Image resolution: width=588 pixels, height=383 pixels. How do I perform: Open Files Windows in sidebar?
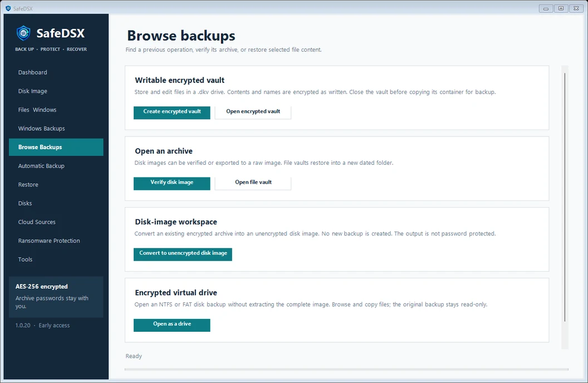56,110
